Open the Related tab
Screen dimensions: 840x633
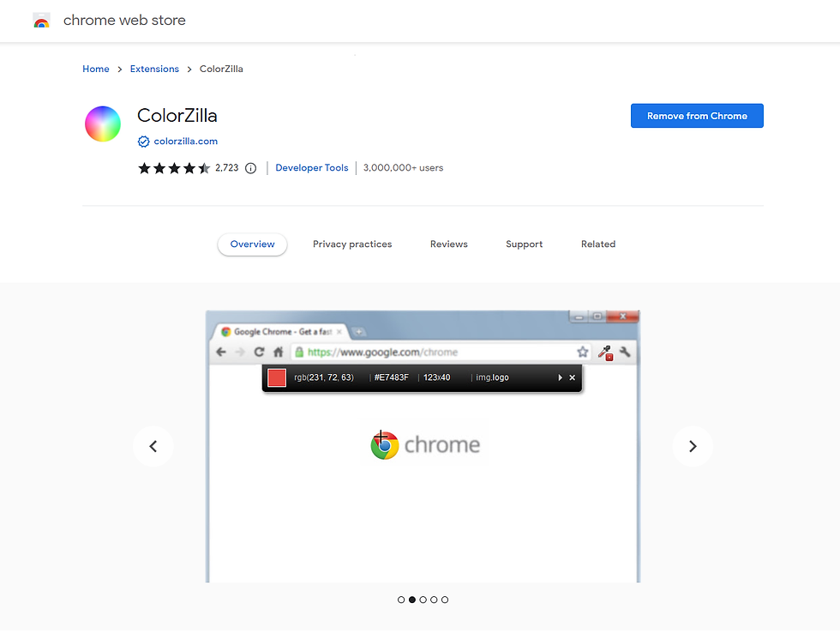click(x=598, y=244)
